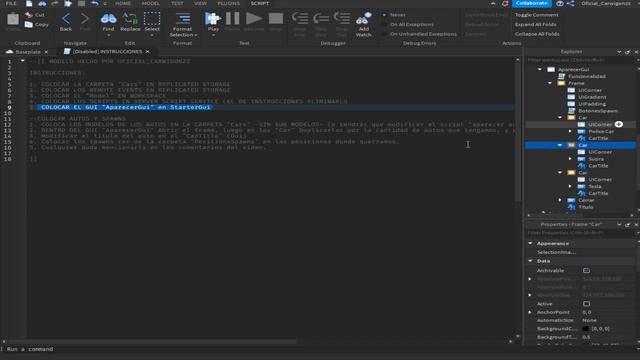Click the red sync icon beside Collaborate
Screen dimensions: 640x360
click(505, 3)
